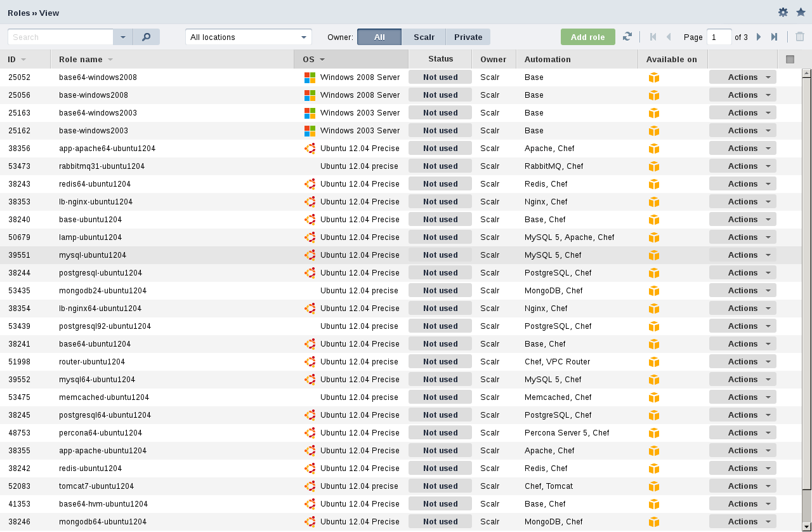Select role name base64-ubuntu1204
The image size is (812, 532).
click(x=95, y=344)
